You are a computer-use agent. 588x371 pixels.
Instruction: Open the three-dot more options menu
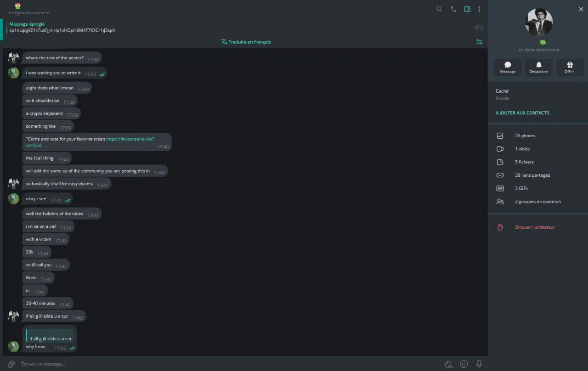click(479, 9)
